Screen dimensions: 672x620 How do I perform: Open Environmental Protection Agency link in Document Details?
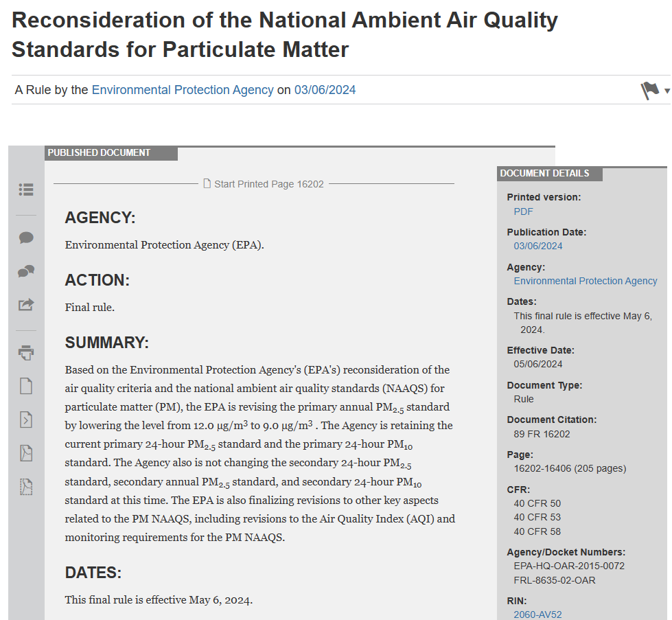click(586, 281)
